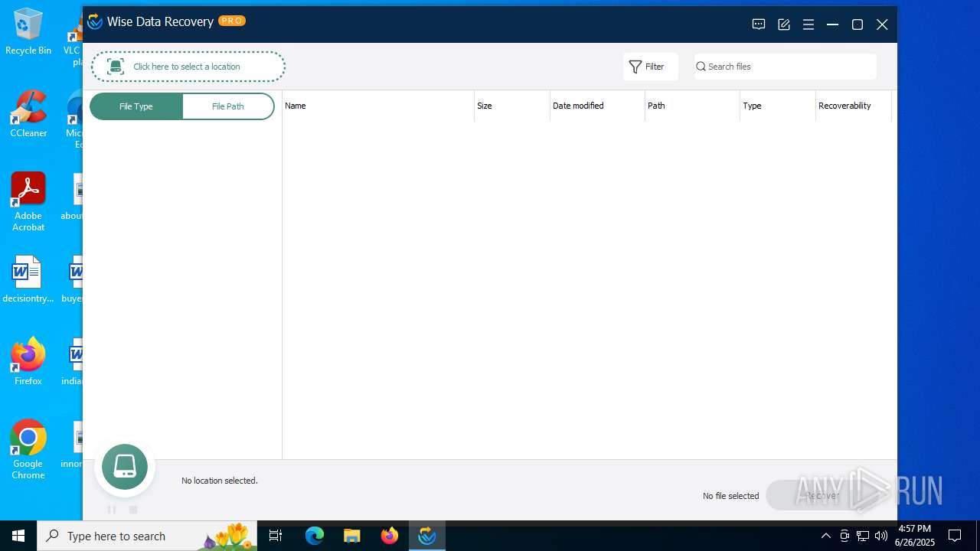Click the round drive icon at bottom left

click(x=125, y=467)
